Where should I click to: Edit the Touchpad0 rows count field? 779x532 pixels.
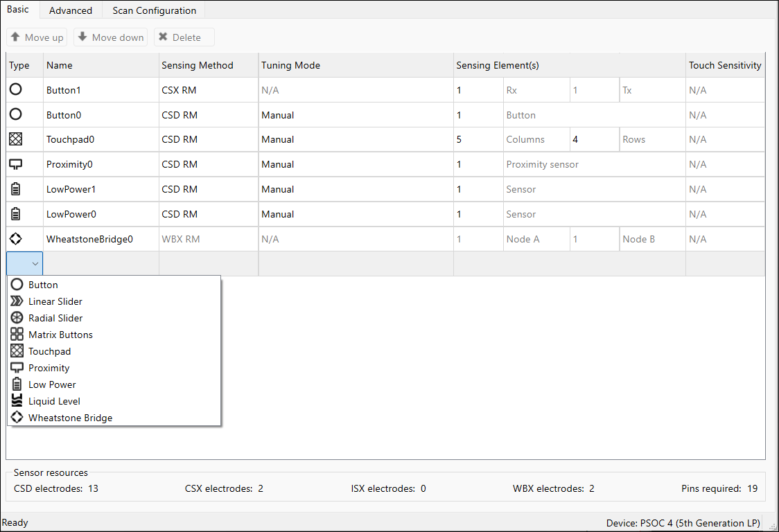click(x=594, y=139)
